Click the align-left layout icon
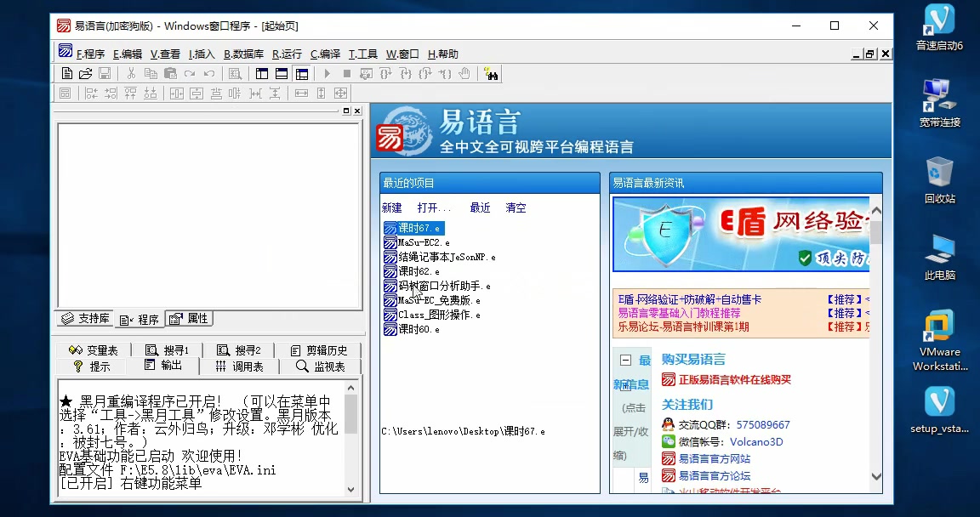 click(91, 94)
